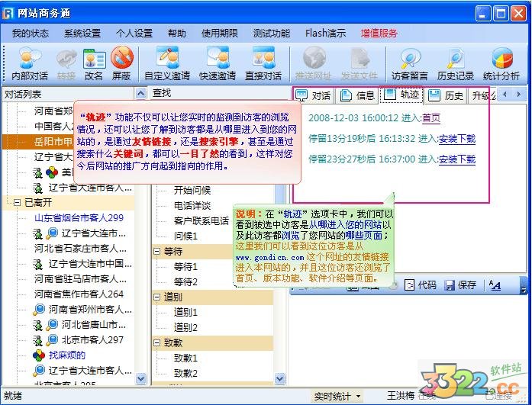Select the phrase 问候1
Viewport: 532px width, 405px height.
pyautogui.click(x=185, y=236)
